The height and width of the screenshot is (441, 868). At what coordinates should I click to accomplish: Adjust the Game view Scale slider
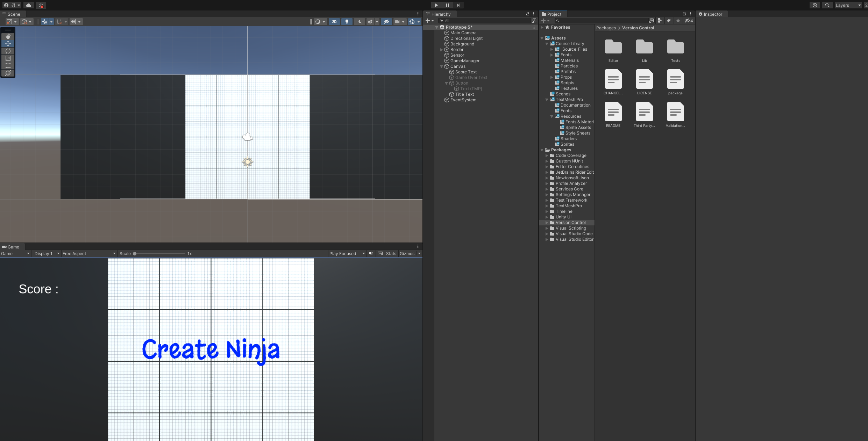tap(135, 254)
